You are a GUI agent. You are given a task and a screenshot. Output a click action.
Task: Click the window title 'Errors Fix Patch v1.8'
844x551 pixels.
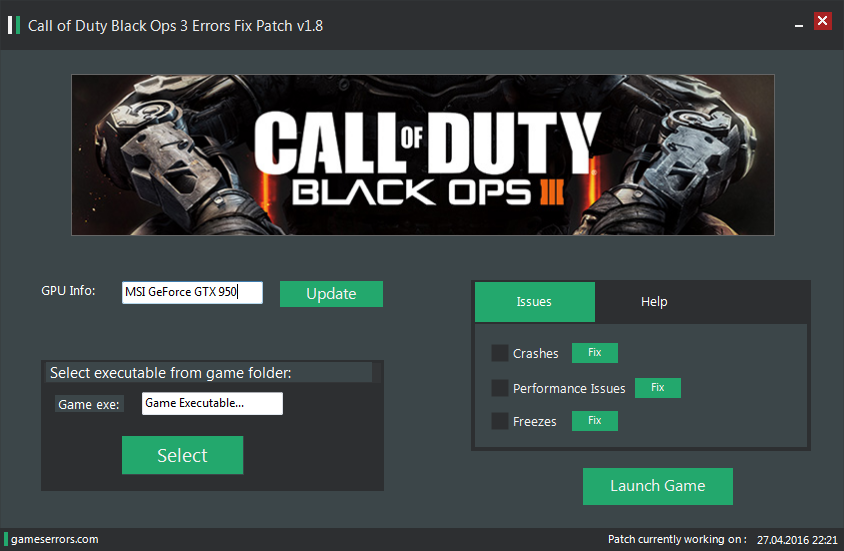click(257, 26)
